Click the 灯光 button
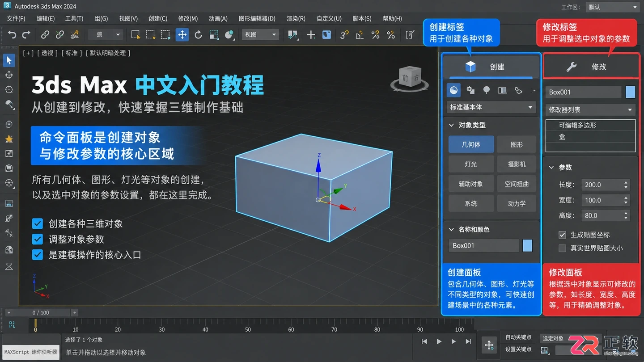Viewport: 644px width, 362px height. pos(471,164)
